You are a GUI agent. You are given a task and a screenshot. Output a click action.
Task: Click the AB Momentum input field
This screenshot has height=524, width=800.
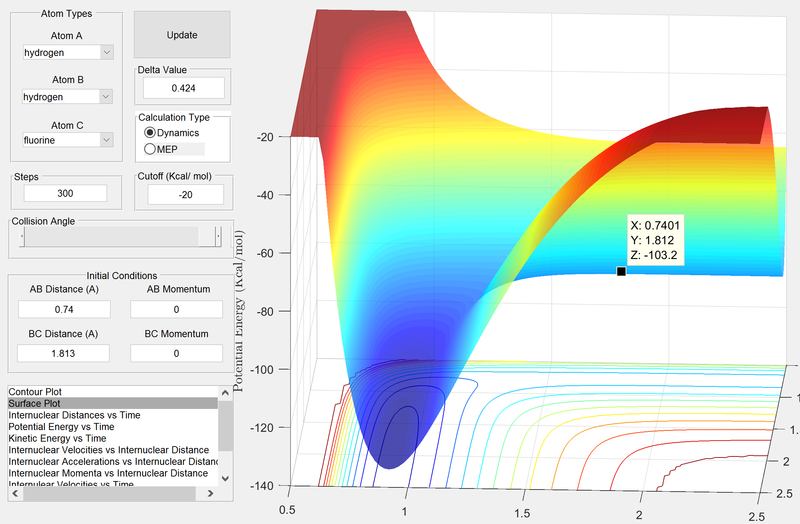pyautogui.click(x=177, y=309)
